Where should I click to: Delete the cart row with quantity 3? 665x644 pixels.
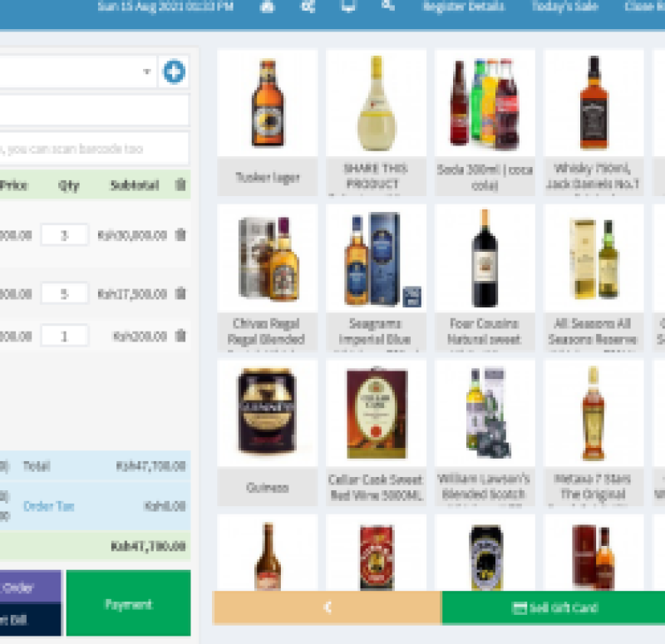click(180, 234)
